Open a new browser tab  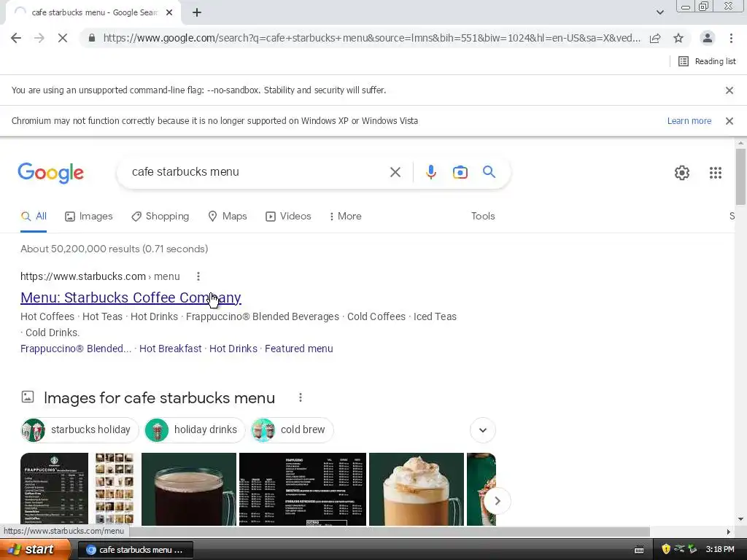pos(197,13)
